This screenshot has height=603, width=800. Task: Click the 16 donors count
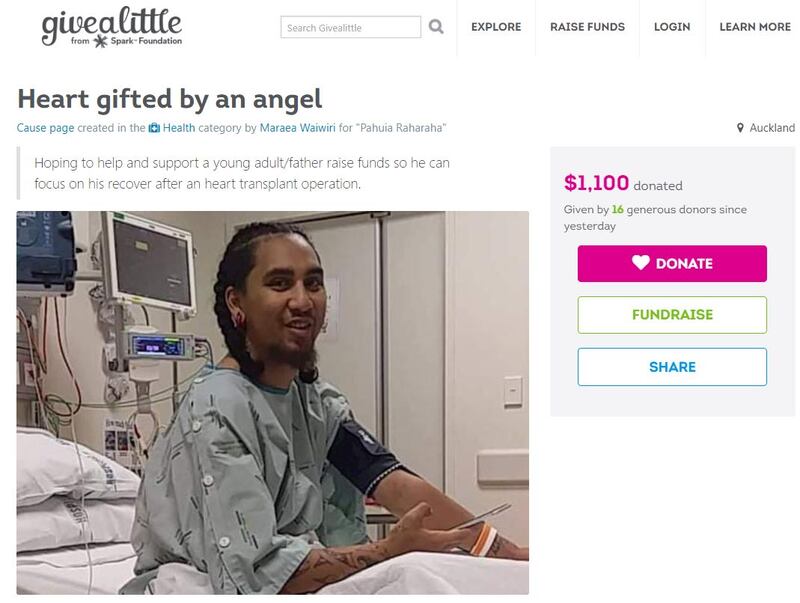[617, 210]
